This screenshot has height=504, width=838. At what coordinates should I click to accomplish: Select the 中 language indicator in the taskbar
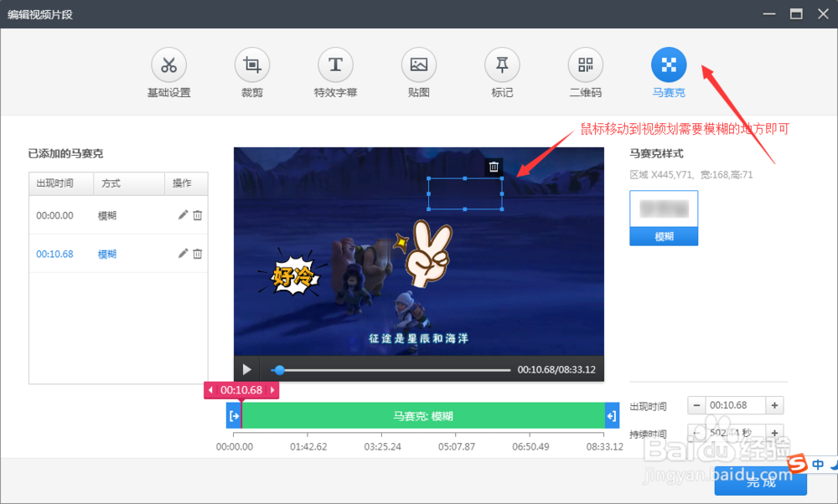(x=817, y=464)
